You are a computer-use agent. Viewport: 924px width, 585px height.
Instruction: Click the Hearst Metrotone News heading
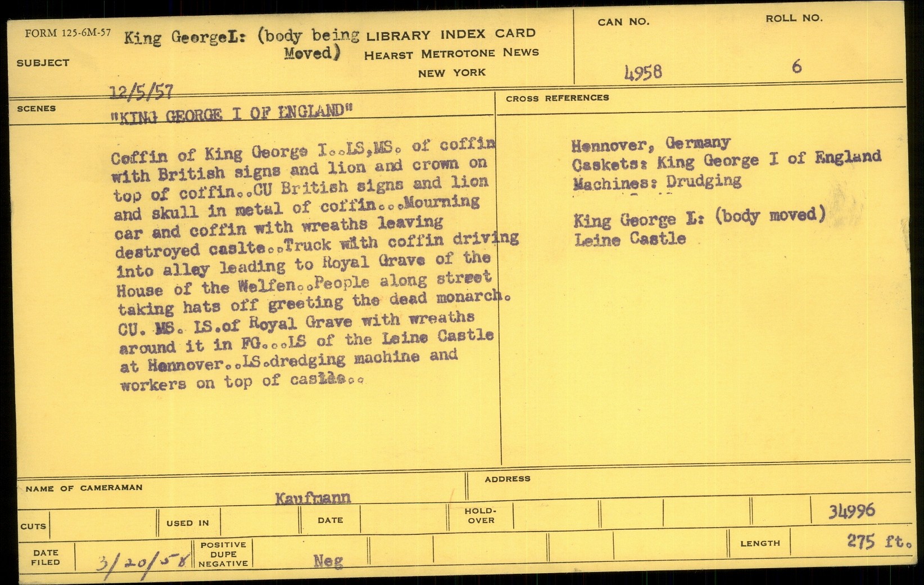coord(451,54)
